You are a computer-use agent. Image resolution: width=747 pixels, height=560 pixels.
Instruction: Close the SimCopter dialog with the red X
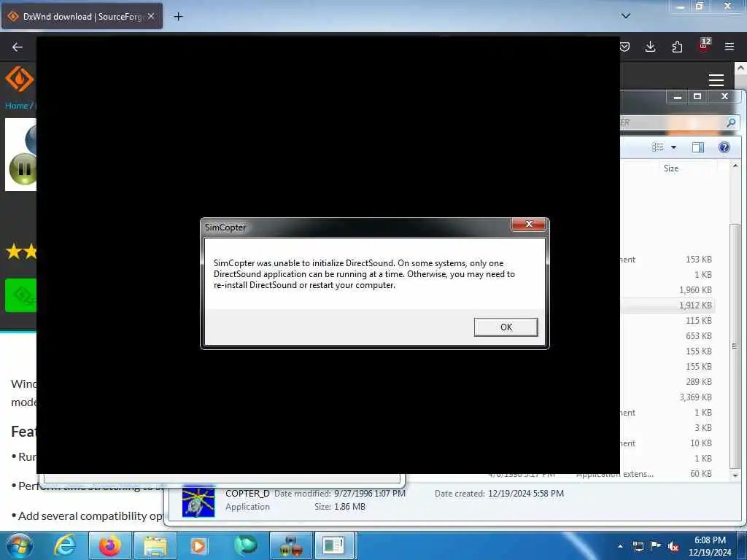click(528, 224)
